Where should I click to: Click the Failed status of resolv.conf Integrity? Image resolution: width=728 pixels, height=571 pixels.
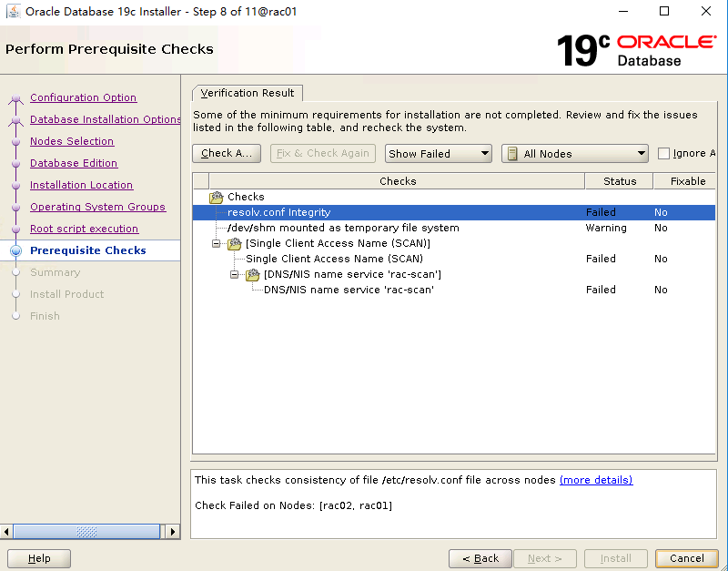[x=601, y=212]
